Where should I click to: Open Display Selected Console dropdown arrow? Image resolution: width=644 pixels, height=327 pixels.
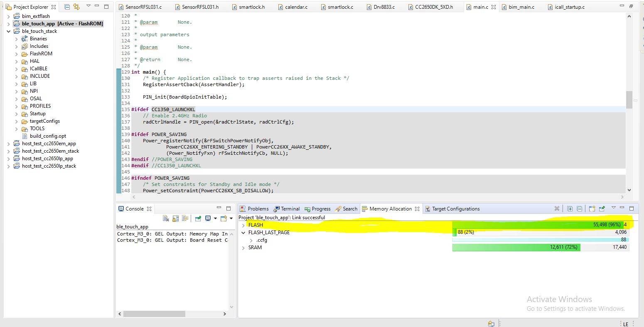[x=215, y=218]
